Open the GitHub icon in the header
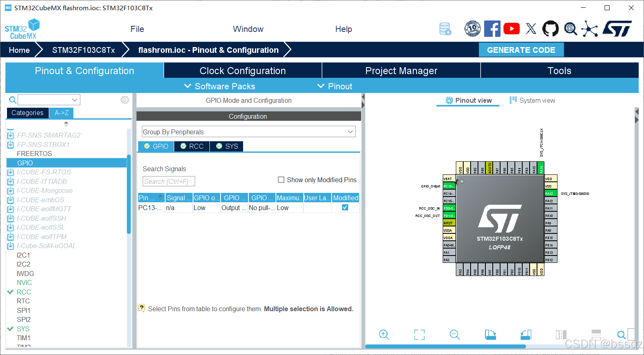The image size is (644, 355). point(550,29)
